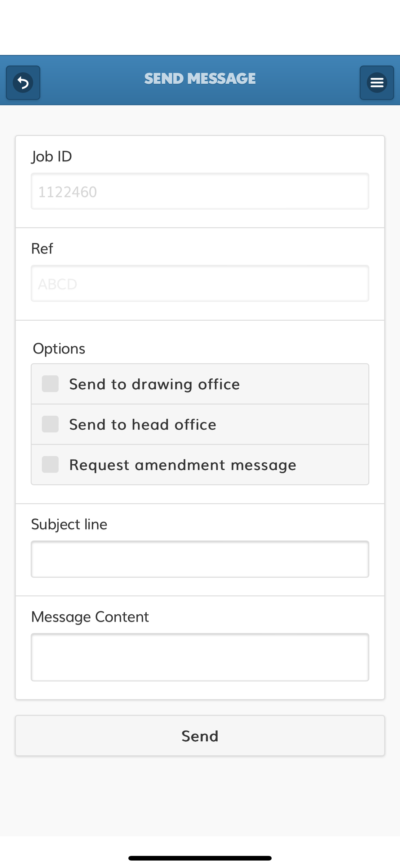
Task: Tap the Request amendment message label
Action: pos(183,465)
